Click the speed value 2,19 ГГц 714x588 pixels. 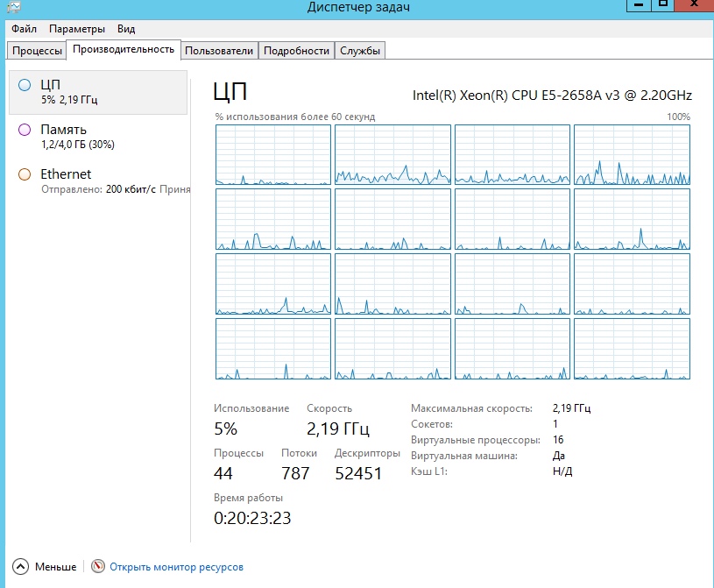click(x=338, y=429)
